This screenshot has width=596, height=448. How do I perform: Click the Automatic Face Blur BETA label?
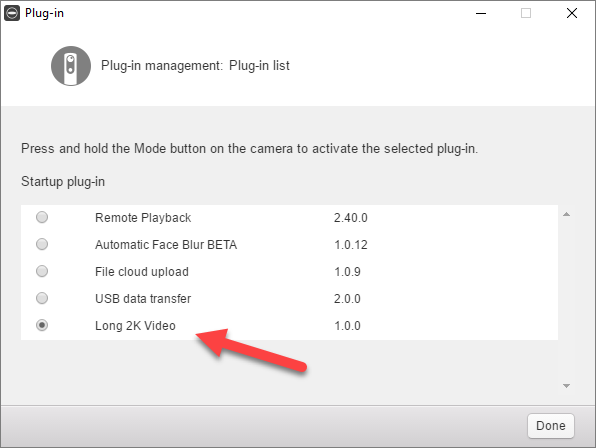[x=166, y=245]
